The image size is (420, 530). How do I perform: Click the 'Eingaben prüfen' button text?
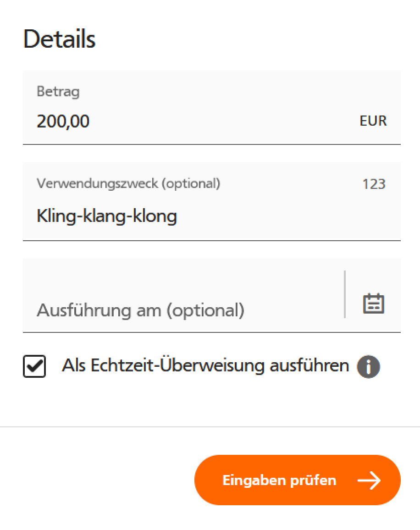tap(279, 480)
